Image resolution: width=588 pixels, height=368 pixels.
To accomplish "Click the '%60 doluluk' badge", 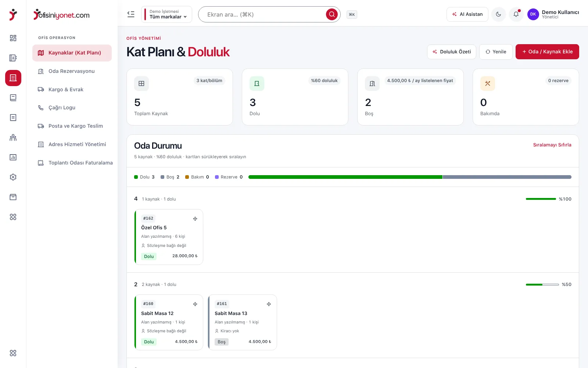I will pos(324,81).
